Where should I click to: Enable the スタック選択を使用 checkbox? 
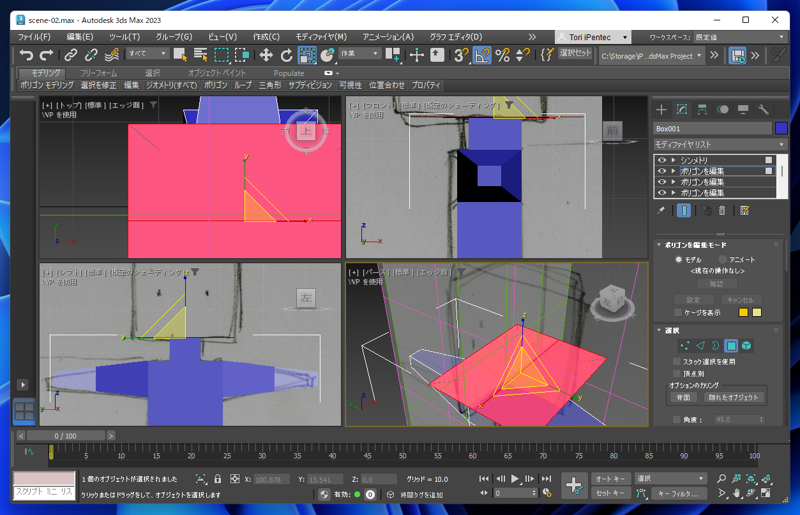pyautogui.click(x=677, y=361)
